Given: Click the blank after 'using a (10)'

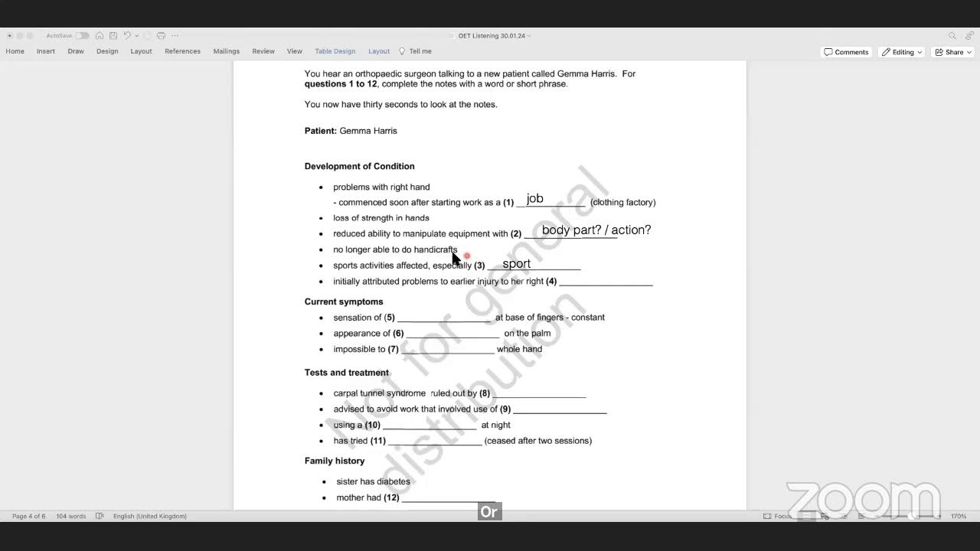Looking at the screenshot, I should 430,425.
